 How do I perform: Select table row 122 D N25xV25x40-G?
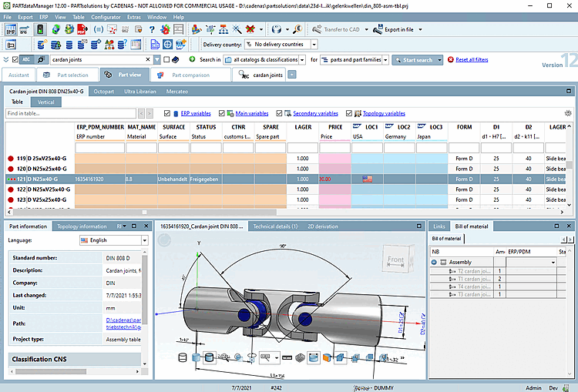(286, 189)
